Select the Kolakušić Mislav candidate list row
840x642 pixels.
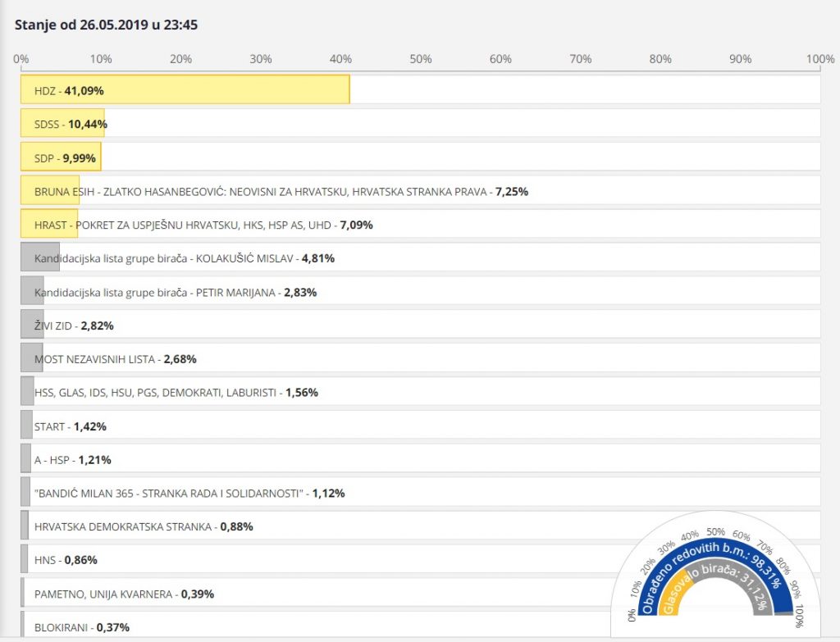click(421, 257)
